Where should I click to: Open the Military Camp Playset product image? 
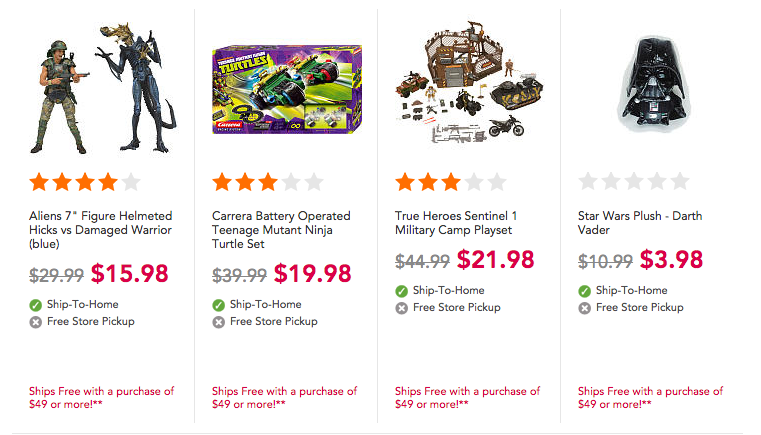(469, 83)
